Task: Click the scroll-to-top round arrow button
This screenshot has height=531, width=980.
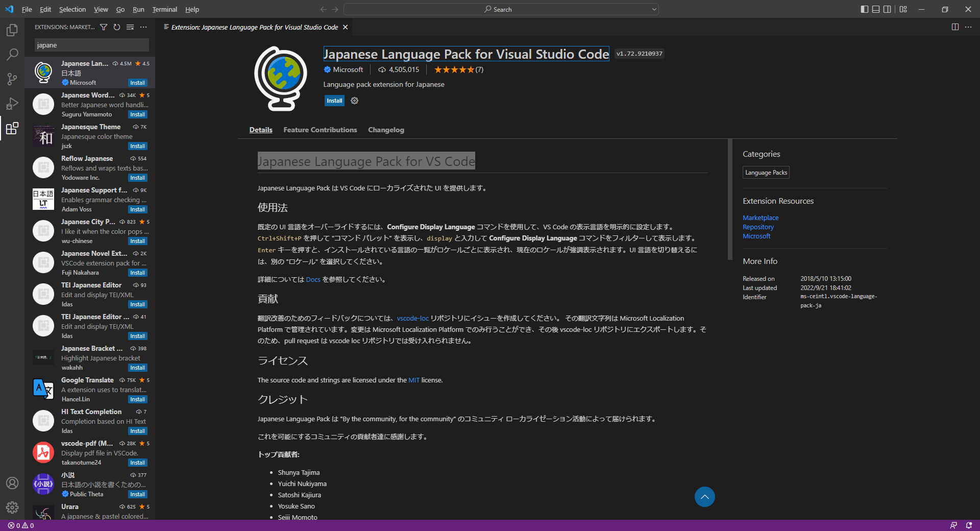Action: click(704, 497)
